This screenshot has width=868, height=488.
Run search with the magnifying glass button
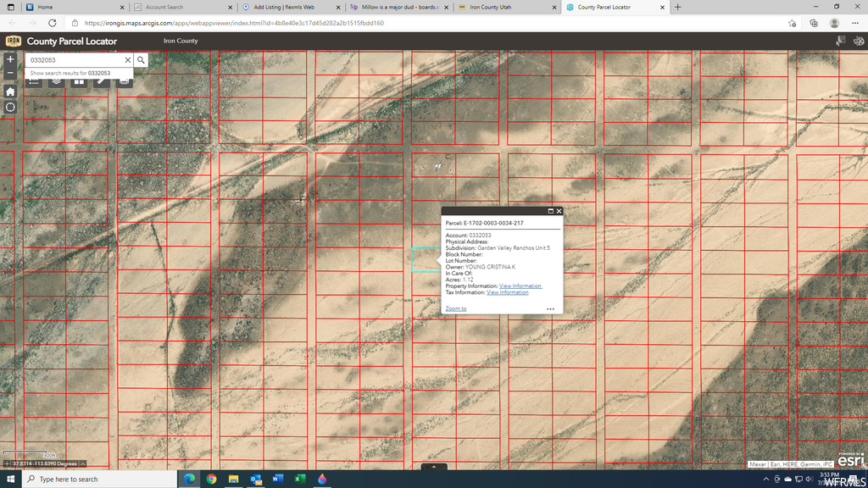tap(141, 60)
